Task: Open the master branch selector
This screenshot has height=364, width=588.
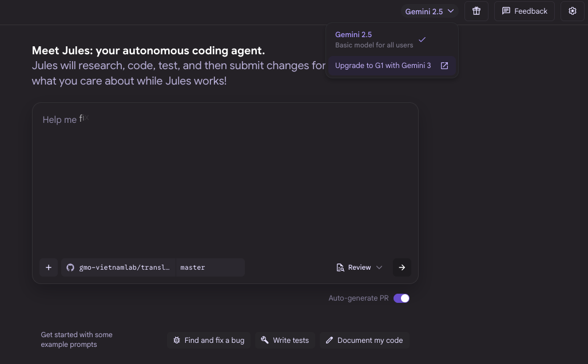Action: click(x=209, y=267)
